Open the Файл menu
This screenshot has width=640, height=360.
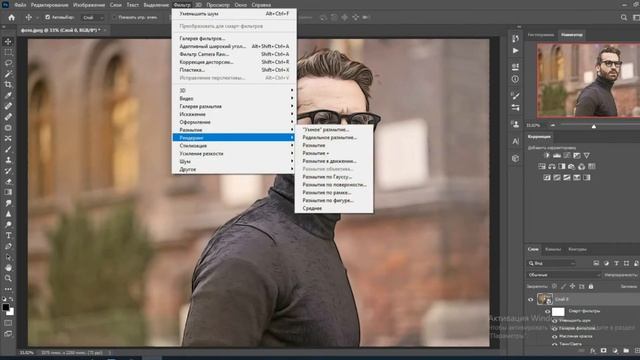(20, 5)
